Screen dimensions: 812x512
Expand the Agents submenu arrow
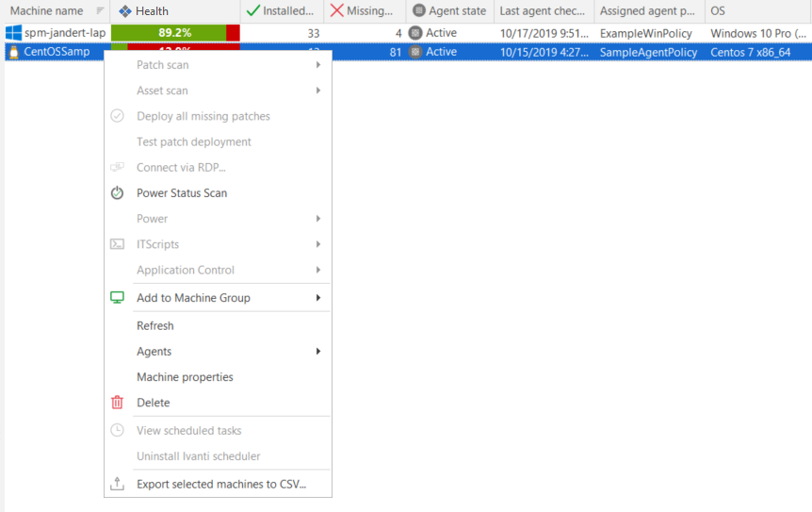[x=318, y=351]
